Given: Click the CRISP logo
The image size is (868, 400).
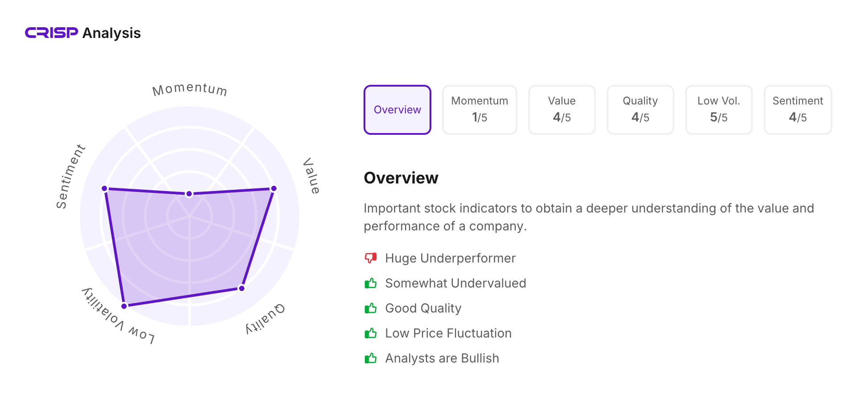Looking at the screenshot, I should 51,33.
